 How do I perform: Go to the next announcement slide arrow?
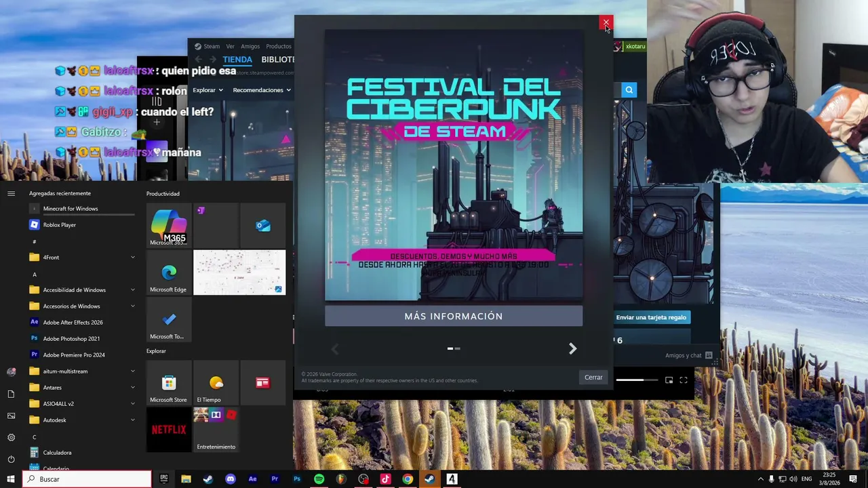tap(572, 348)
